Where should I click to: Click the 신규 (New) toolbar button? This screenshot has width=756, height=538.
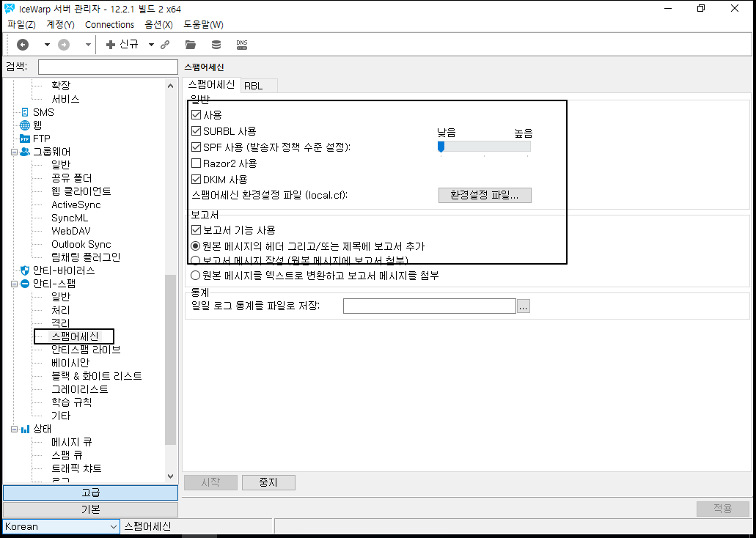click(x=122, y=45)
